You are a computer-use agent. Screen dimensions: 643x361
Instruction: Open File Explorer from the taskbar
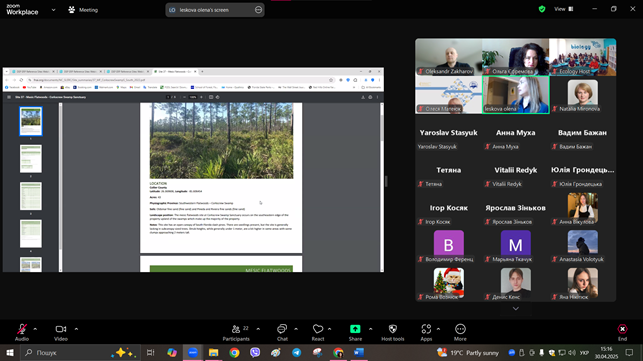pos(213,352)
